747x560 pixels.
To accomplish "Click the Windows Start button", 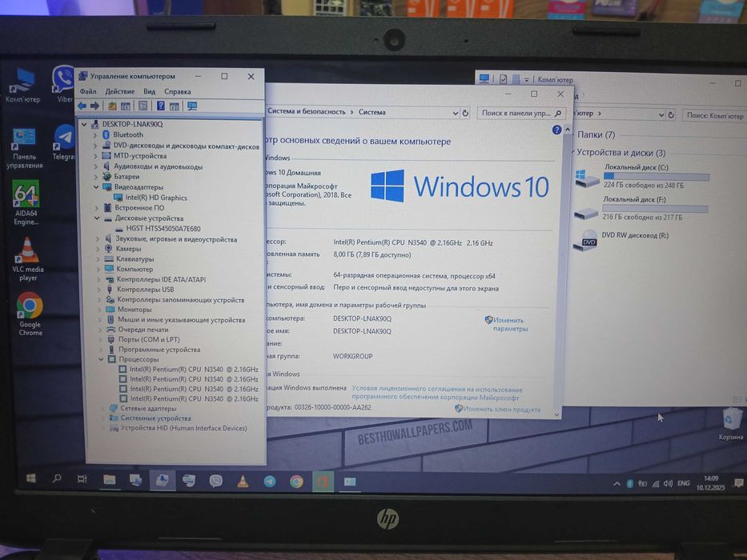I will [x=31, y=478].
